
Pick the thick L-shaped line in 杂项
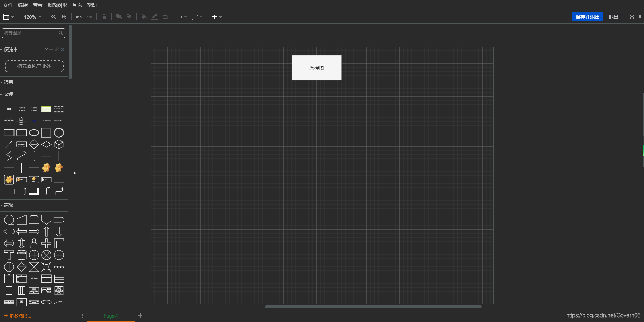pyautogui.click(x=34, y=191)
